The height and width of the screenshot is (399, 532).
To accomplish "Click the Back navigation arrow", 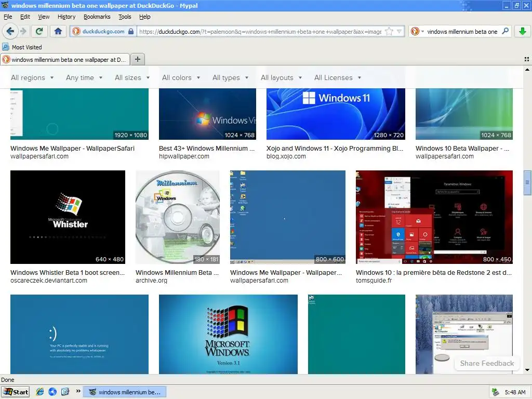I will point(10,32).
